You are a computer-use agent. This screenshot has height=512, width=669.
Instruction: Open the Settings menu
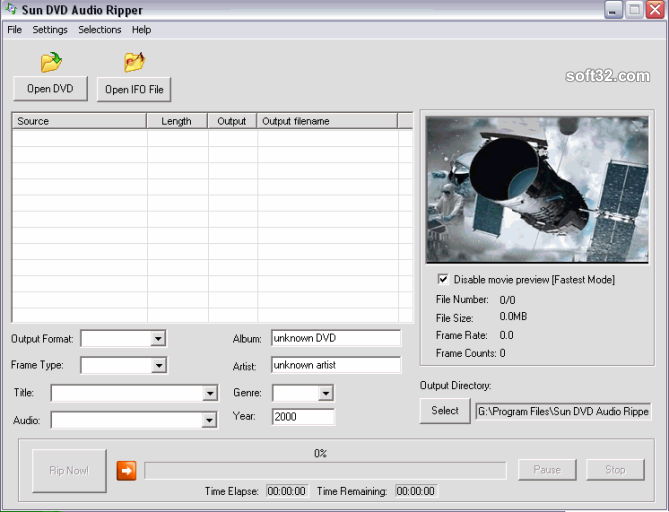pyautogui.click(x=50, y=30)
